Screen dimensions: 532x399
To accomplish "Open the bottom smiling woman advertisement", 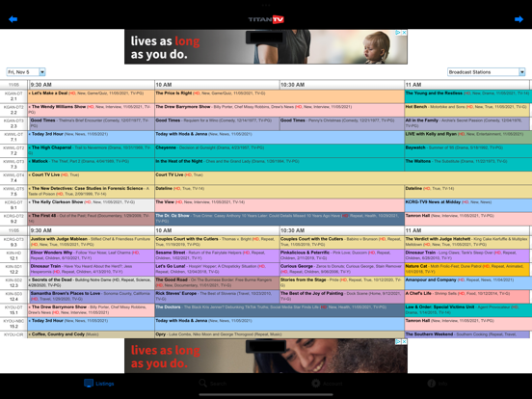I will (x=266, y=356).
